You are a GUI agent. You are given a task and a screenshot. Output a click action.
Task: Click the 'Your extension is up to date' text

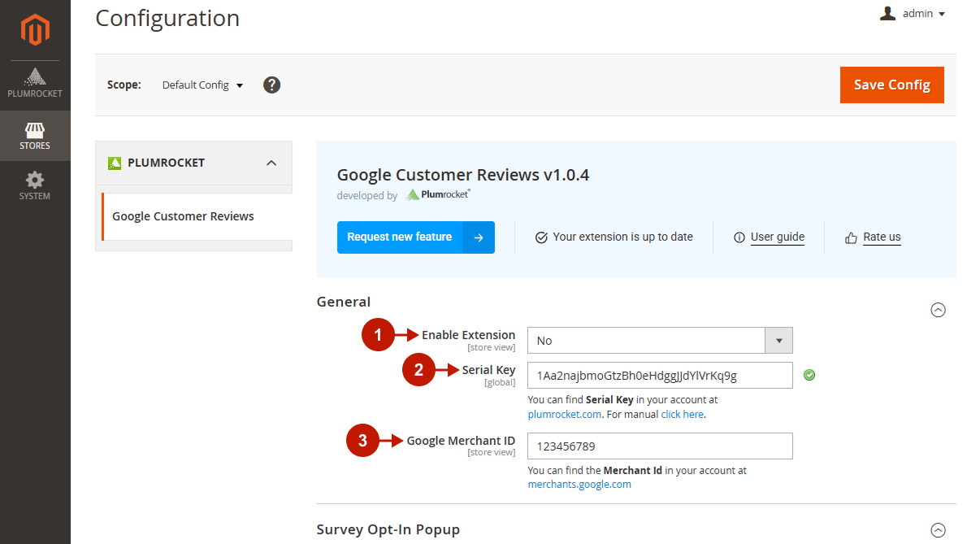pyautogui.click(x=623, y=237)
